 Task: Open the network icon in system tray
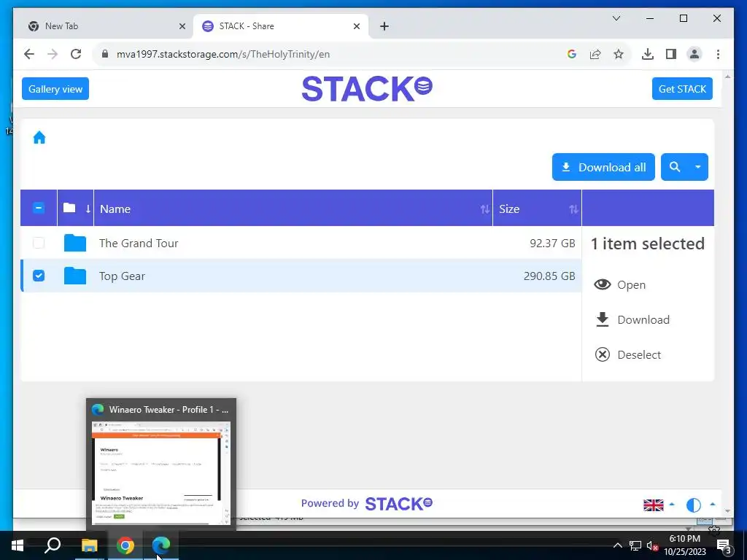pos(635,545)
